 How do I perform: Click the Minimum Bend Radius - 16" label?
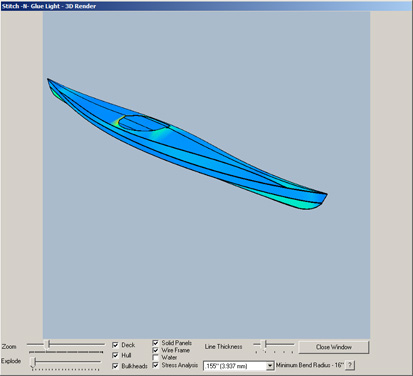pos(310,365)
